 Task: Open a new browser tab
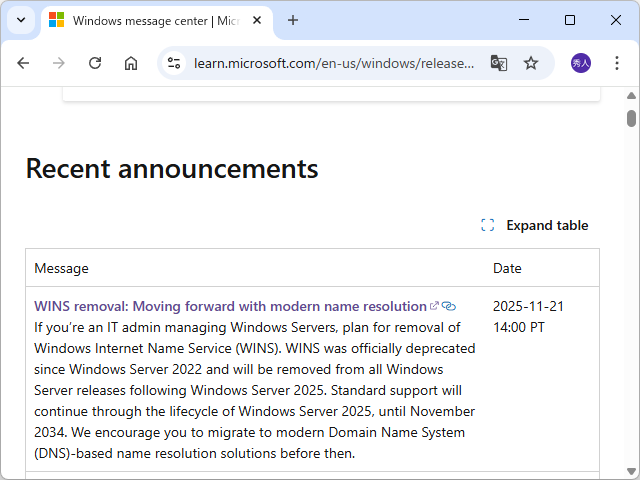pyautogui.click(x=293, y=20)
